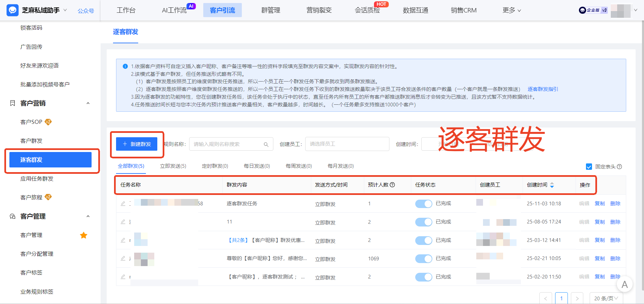
Task: Click the floating A button at bottom right
Action: pyautogui.click(x=625, y=284)
